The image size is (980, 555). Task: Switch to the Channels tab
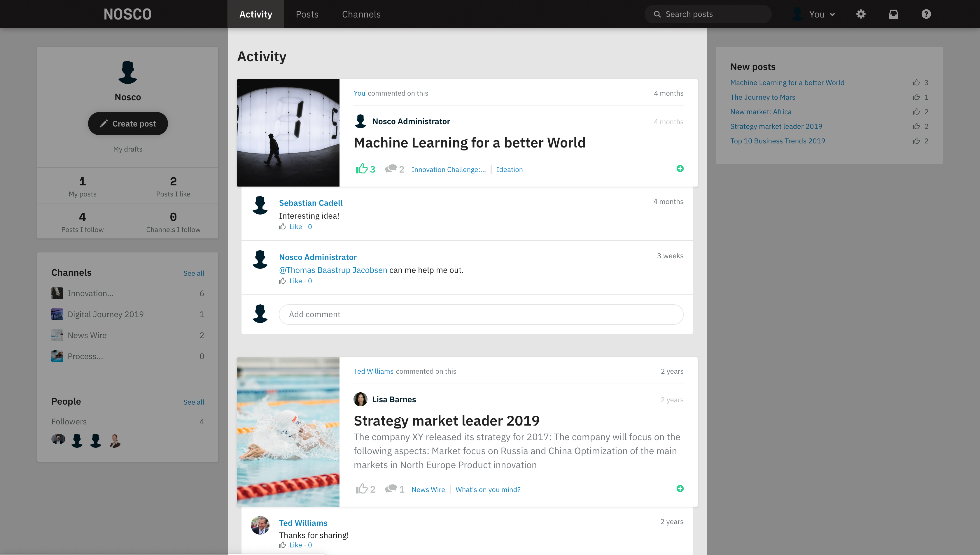(361, 14)
